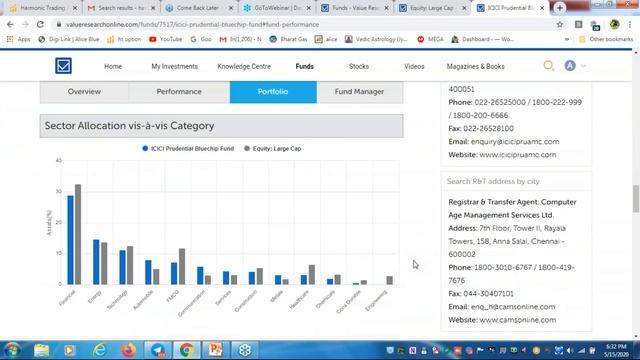Bookmark this page with the star icon
Viewport: 640px width, 360px height.
[x=560, y=24]
